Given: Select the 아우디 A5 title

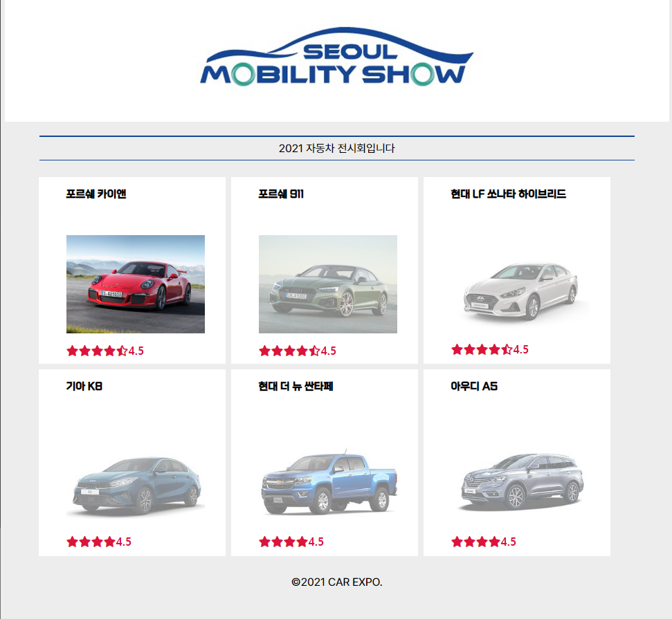Looking at the screenshot, I should [x=474, y=387].
